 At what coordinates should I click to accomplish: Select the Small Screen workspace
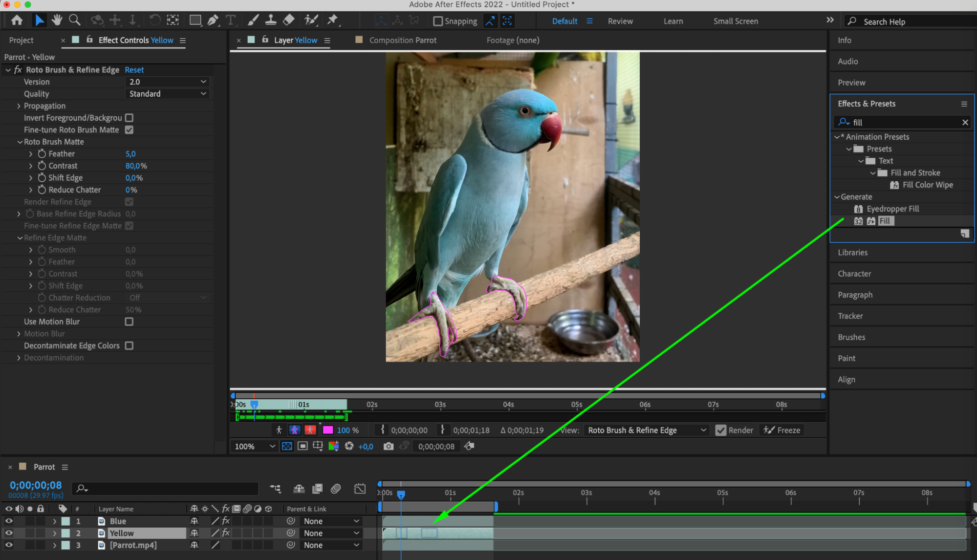735,21
